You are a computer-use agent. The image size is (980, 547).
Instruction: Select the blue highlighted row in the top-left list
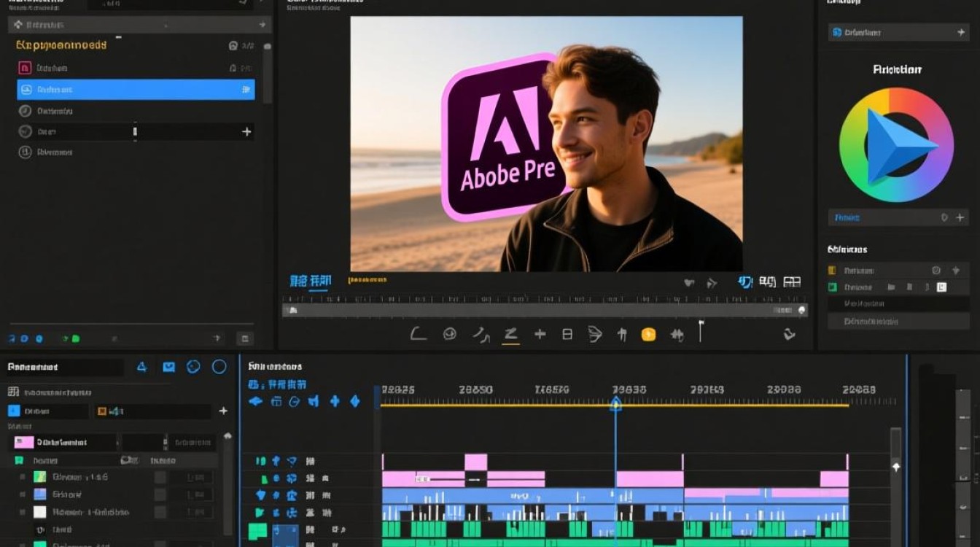pos(136,90)
